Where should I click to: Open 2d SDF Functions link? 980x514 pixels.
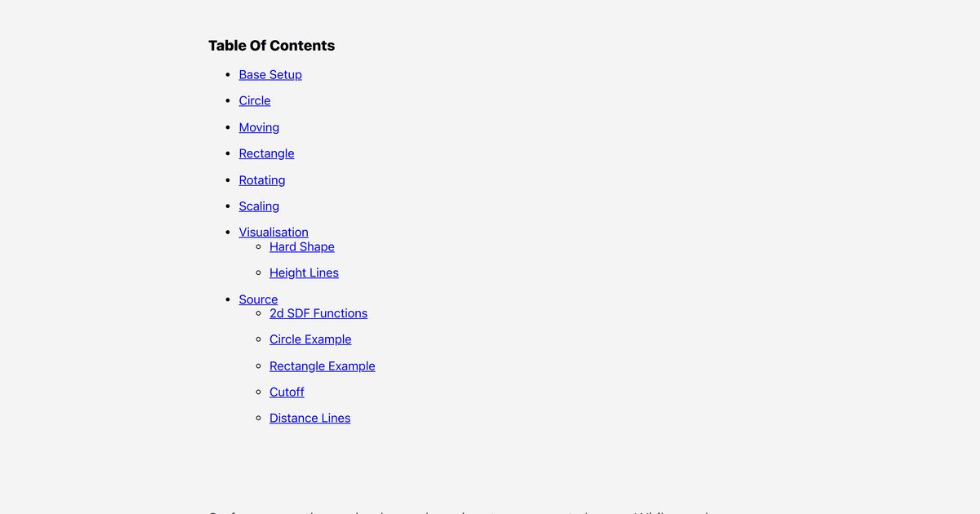click(x=318, y=313)
